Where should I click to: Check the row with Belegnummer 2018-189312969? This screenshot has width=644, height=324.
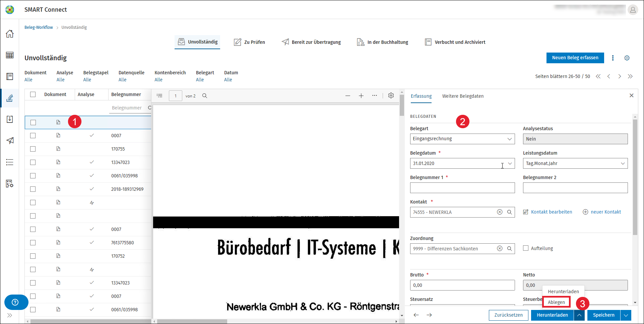[x=33, y=189]
